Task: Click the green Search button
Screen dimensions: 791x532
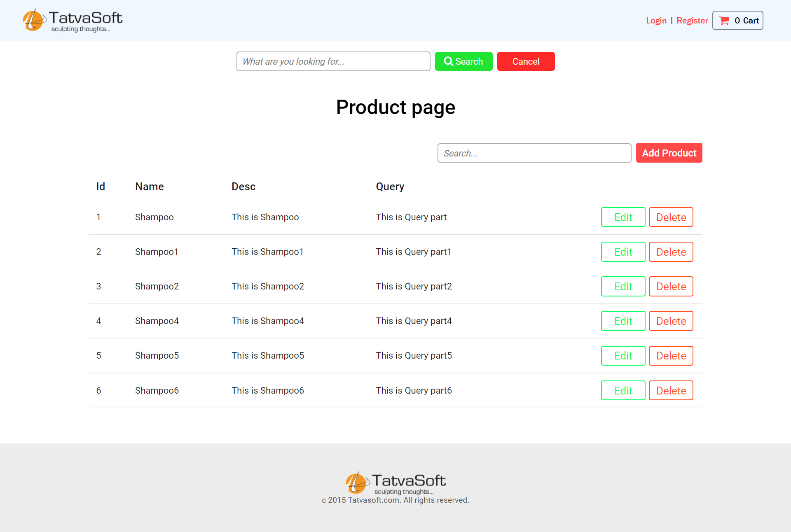Action: coord(463,61)
